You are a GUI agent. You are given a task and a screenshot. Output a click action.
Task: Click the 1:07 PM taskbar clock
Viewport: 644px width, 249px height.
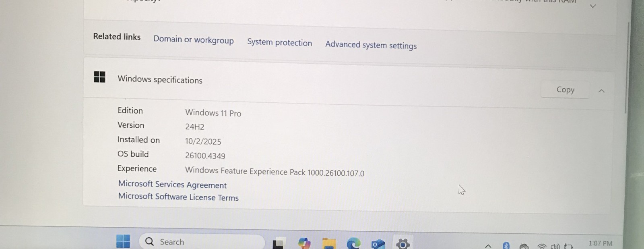(600, 243)
